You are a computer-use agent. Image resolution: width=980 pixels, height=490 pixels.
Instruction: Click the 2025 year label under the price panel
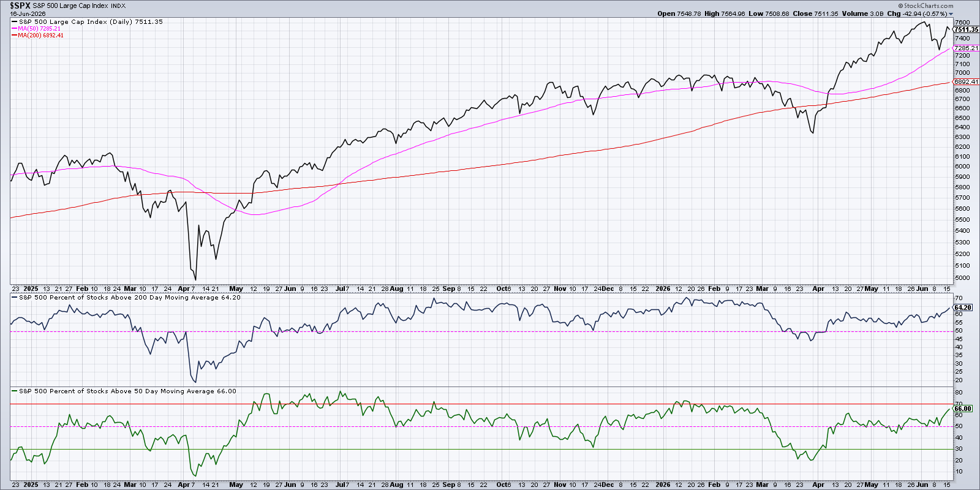coord(31,288)
